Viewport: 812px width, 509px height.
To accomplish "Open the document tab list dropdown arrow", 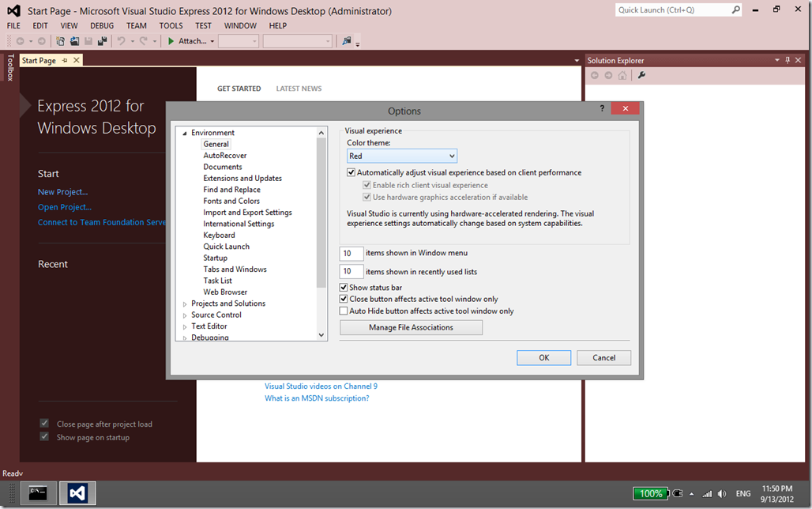I will pos(577,61).
